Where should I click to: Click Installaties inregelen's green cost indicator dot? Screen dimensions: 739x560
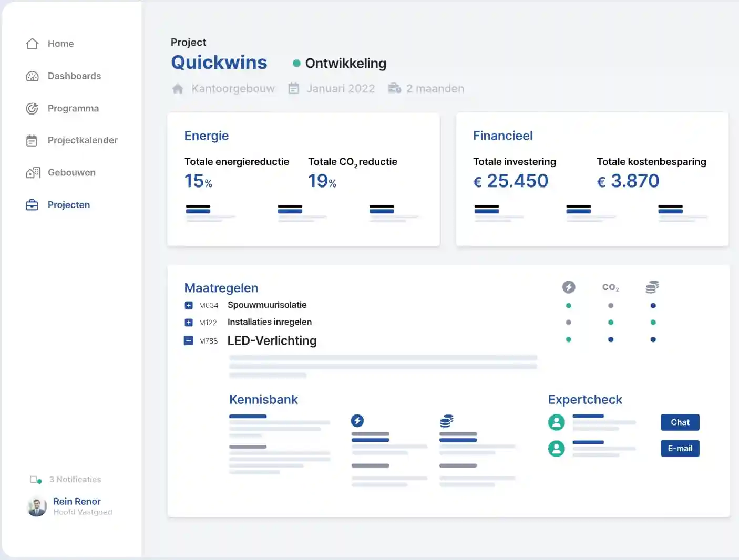coord(653,322)
